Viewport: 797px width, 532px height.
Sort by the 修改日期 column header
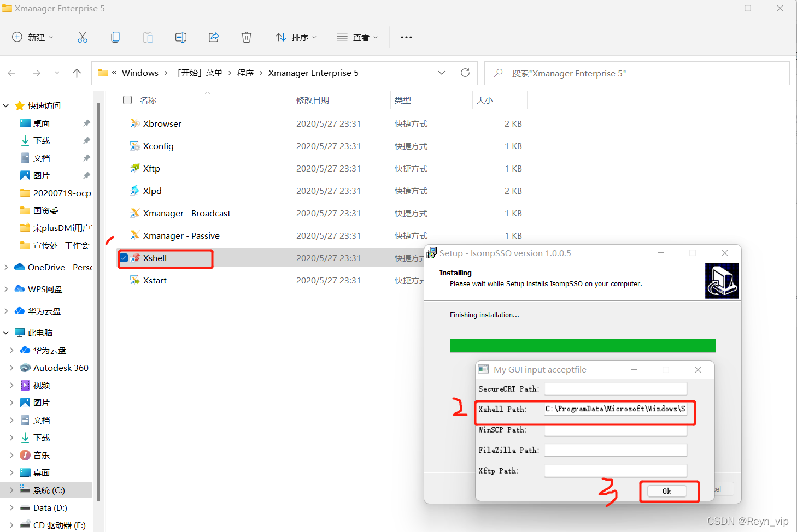(x=313, y=100)
